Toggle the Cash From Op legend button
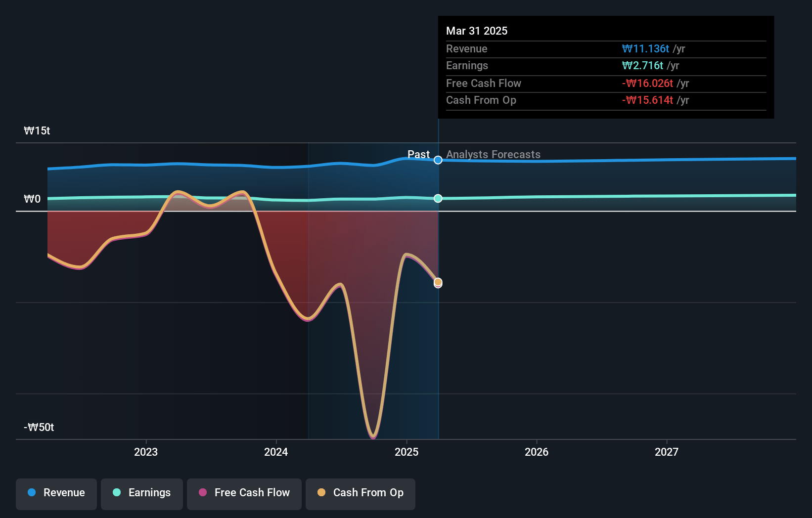 point(361,494)
